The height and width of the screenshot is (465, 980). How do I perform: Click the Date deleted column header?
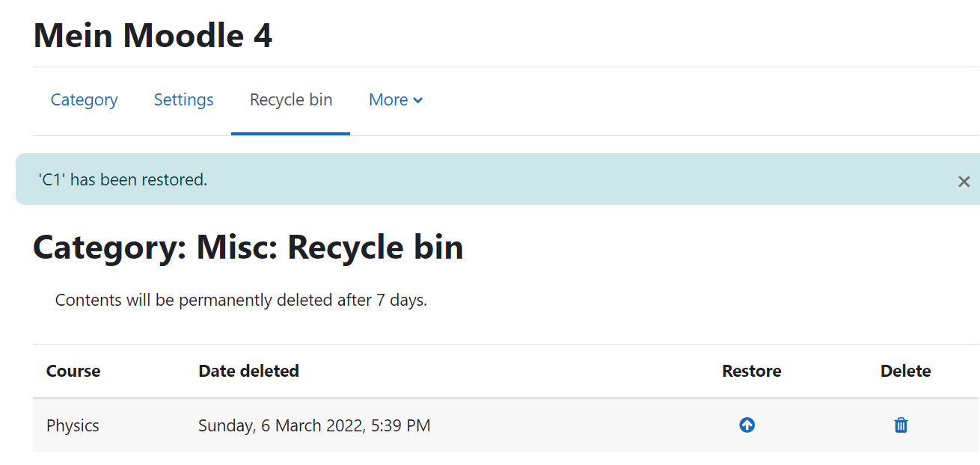(x=248, y=371)
